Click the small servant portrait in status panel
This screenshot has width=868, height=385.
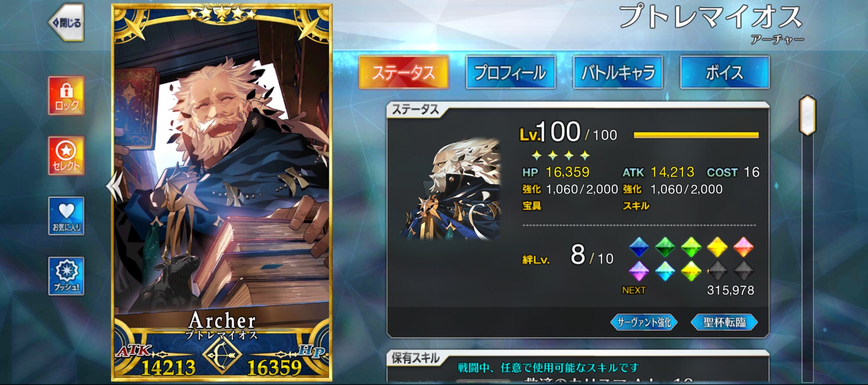pos(450,189)
